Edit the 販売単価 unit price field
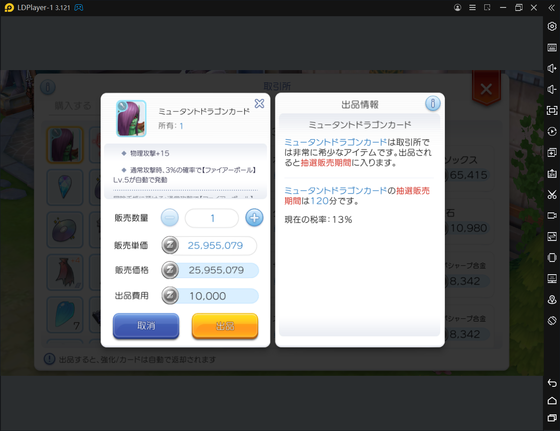 (215, 246)
